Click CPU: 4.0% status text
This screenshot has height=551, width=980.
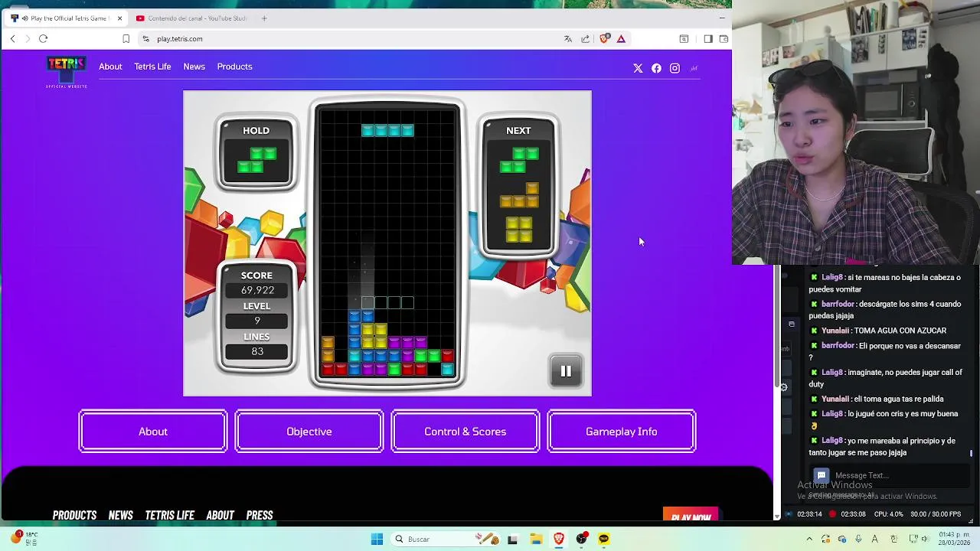coord(887,514)
